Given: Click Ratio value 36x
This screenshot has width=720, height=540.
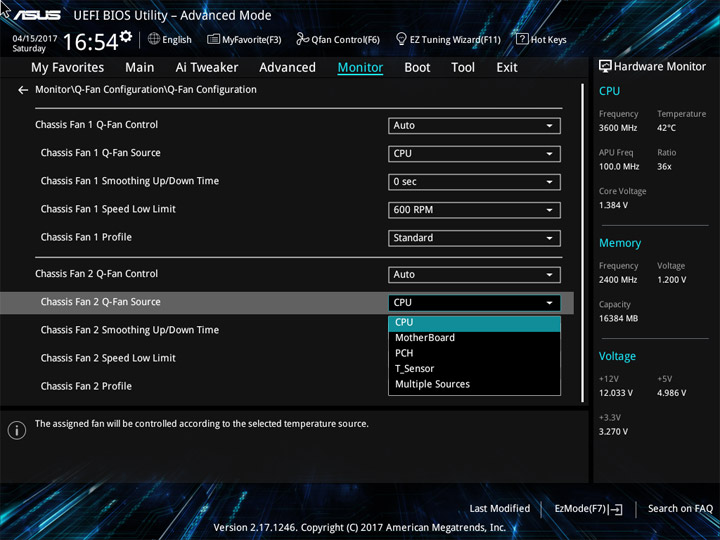Looking at the screenshot, I should tap(664, 167).
